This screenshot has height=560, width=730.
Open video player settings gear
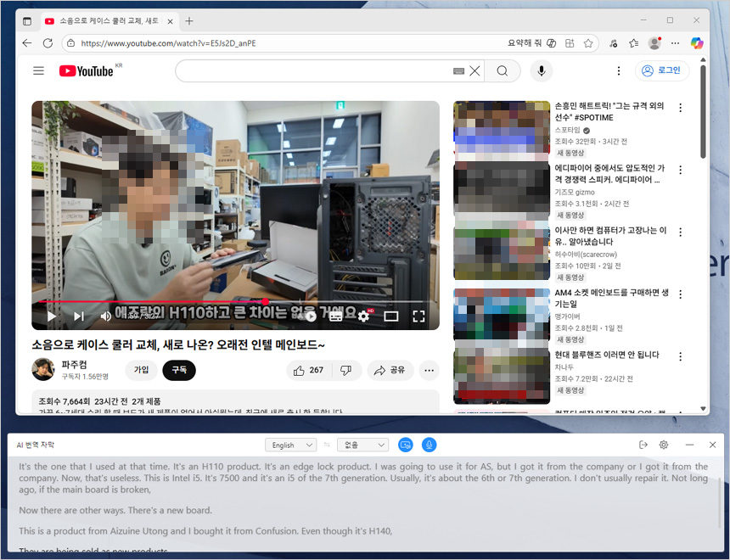(x=363, y=316)
